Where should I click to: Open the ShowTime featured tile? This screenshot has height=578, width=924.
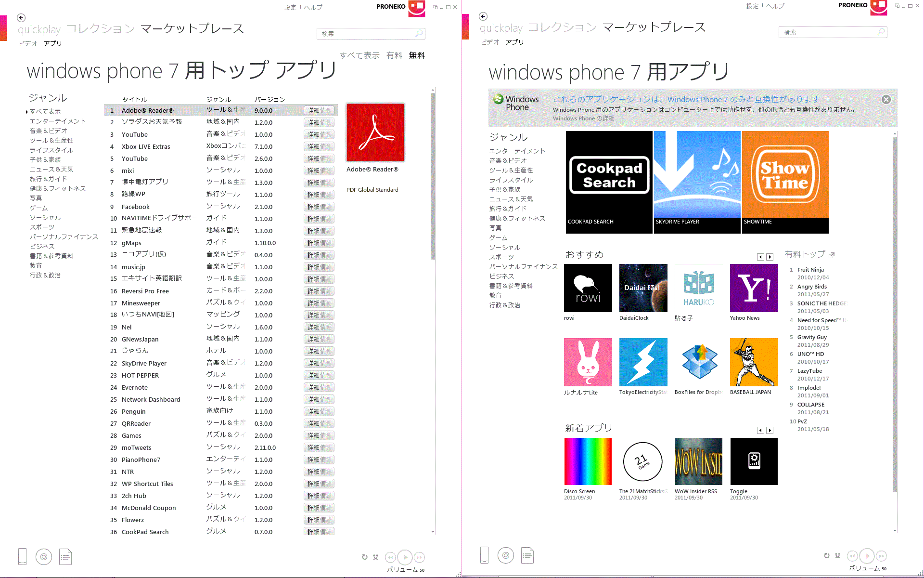[785, 182]
